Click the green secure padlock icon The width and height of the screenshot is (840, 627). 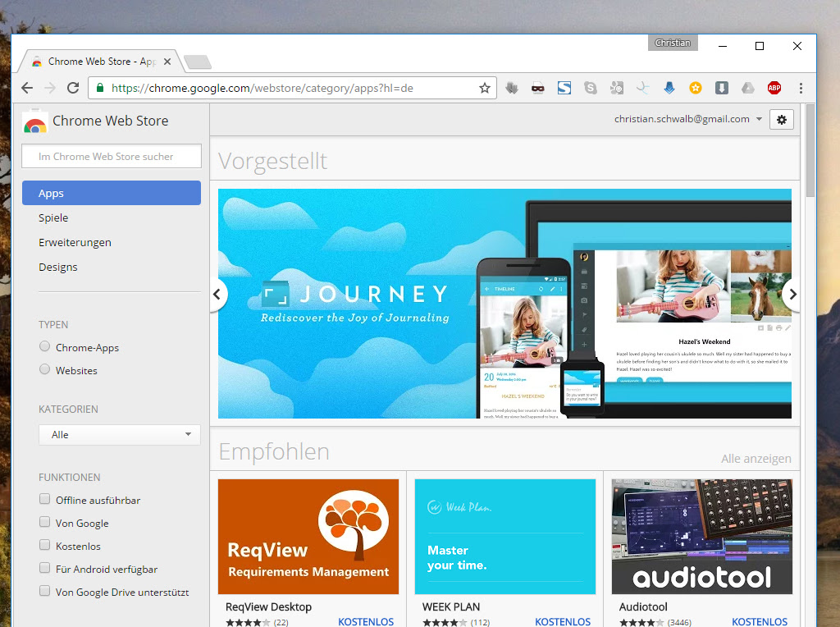[99, 88]
